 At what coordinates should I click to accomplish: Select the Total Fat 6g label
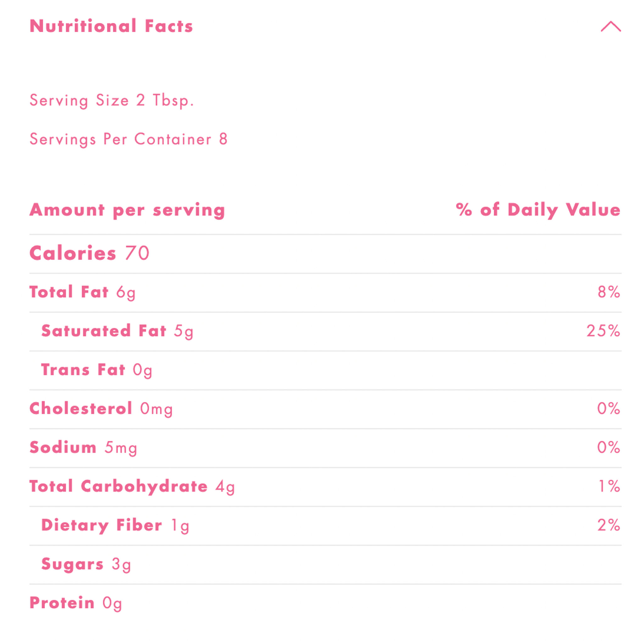point(82,292)
